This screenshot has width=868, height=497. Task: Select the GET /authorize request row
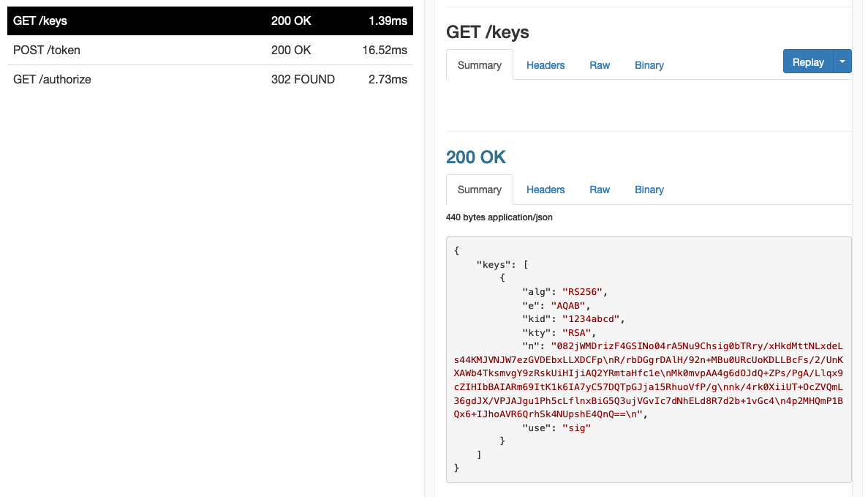coord(210,80)
